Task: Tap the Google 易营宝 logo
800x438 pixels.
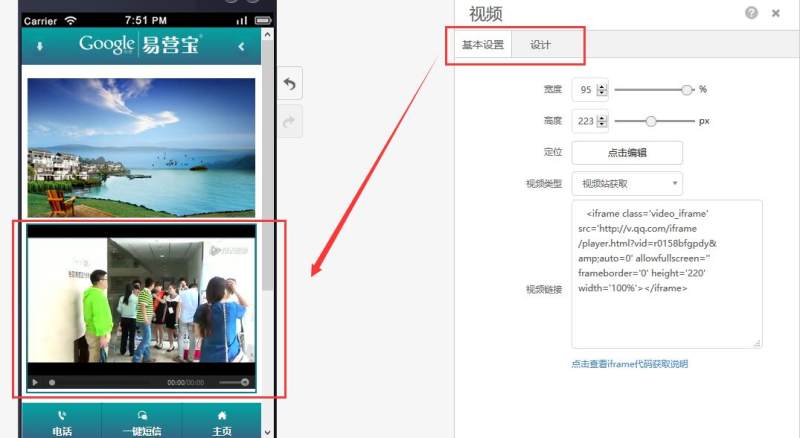Action: pos(140,45)
